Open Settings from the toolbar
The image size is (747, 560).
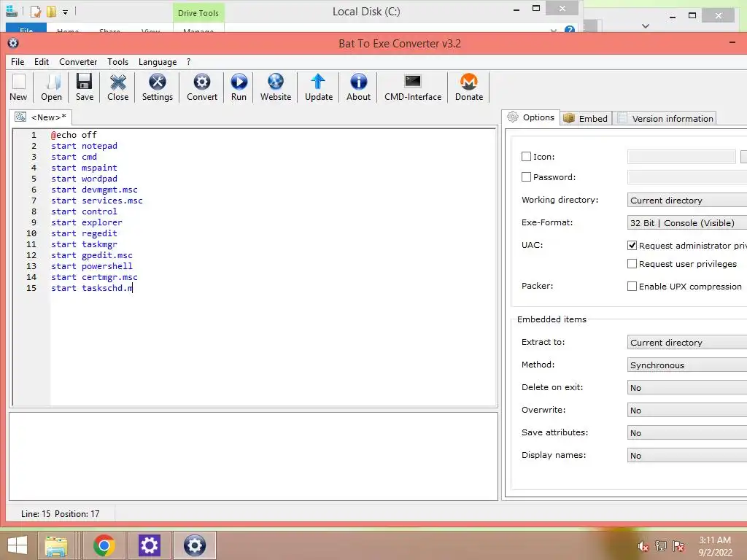pos(158,87)
